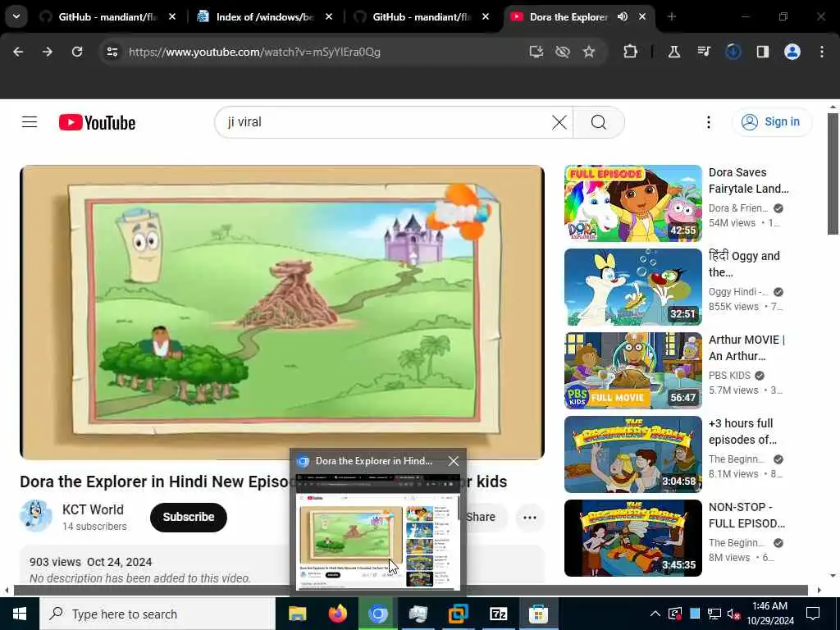Image resolution: width=840 pixels, height=630 pixels.
Task: Open 7-Zip from the taskbar
Action: point(498,614)
